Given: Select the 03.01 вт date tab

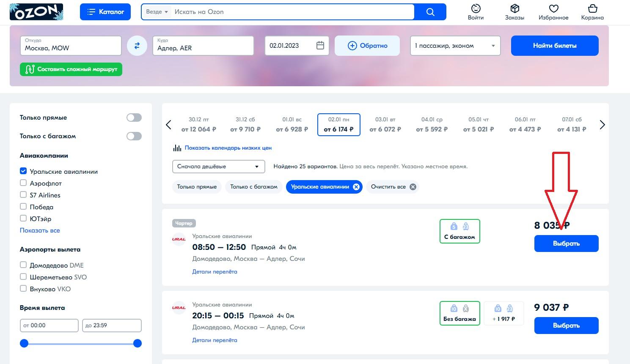Looking at the screenshot, I should (385, 125).
